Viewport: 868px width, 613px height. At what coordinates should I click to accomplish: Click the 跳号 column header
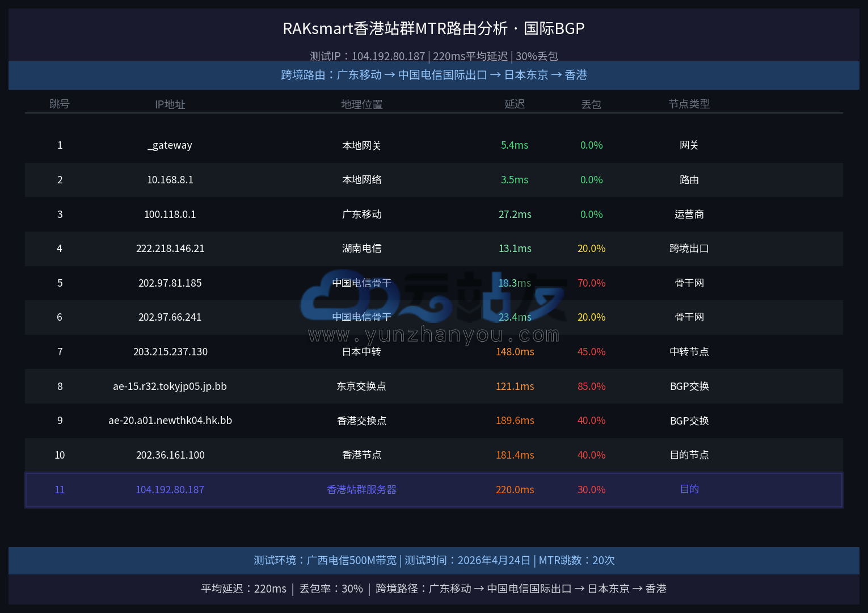click(60, 104)
